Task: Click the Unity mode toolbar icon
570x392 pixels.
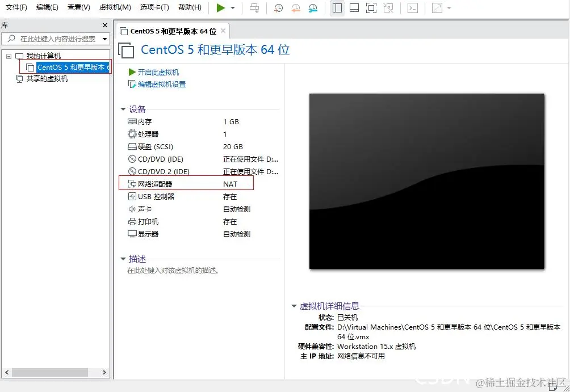Action: pos(388,8)
